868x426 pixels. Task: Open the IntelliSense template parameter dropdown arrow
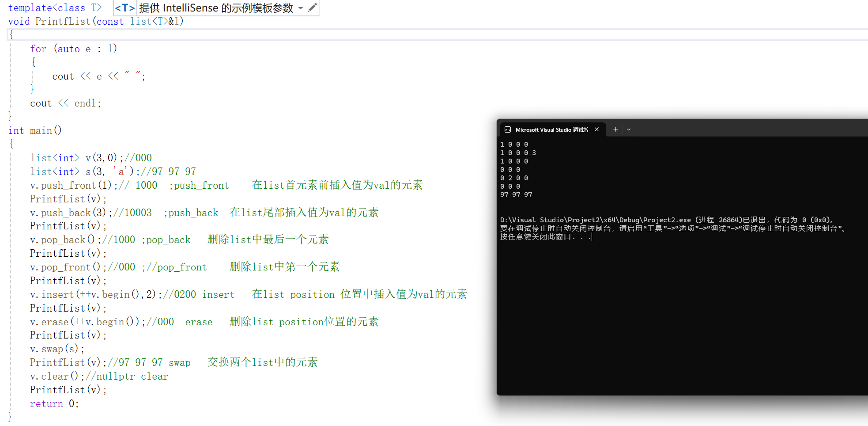[301, 8]
